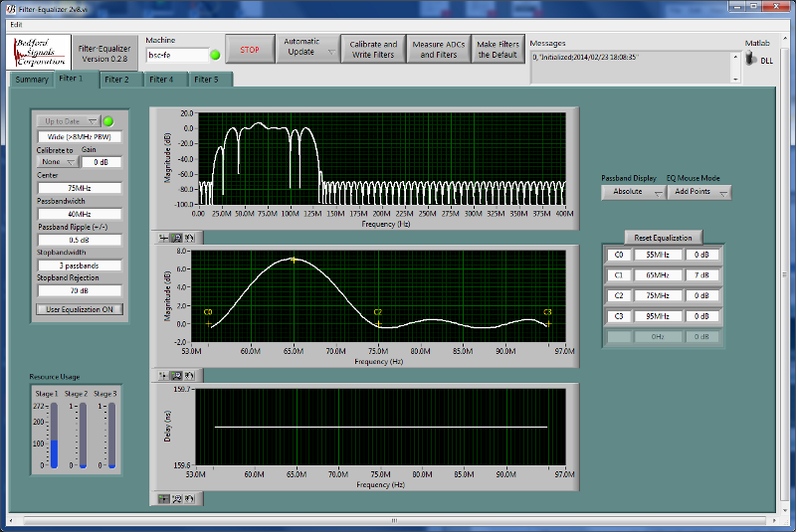This screenshot has height=532, width=796.
Task: Click the window's vertical scrollbar down arrow
Action: (x=785, y=510)
